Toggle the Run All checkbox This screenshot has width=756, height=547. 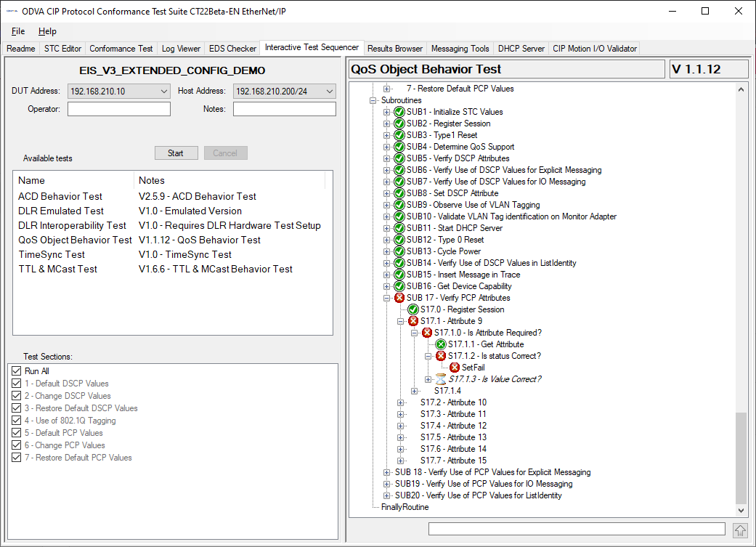(x=17, y=371)
